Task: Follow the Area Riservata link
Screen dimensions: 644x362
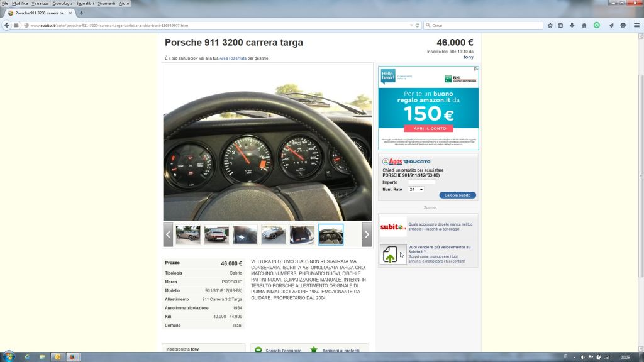Action: click(x=233, y=58)
